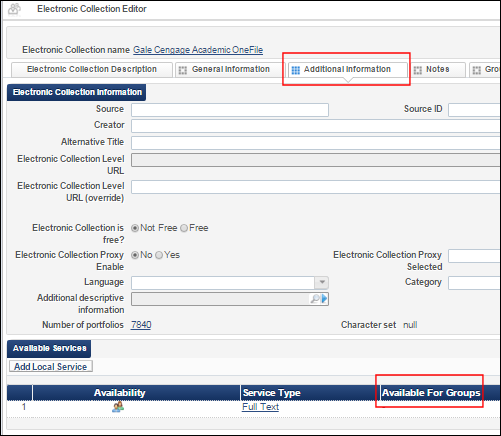Click the grid icon on General Information tab
This screenshot has width=501, height=436.
click(183, 70)
